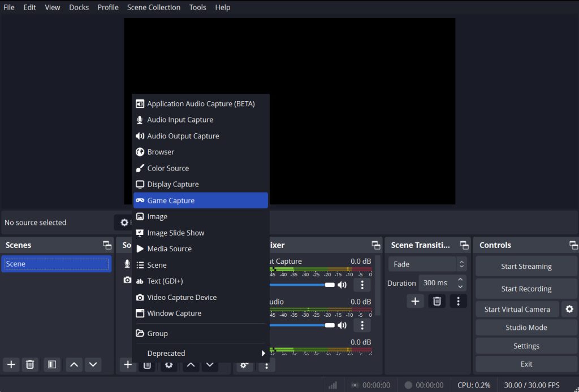This screenshot has width=579, height=392.
Task: Open source properties gear beside No source selected
Action: tap(124, 223)
